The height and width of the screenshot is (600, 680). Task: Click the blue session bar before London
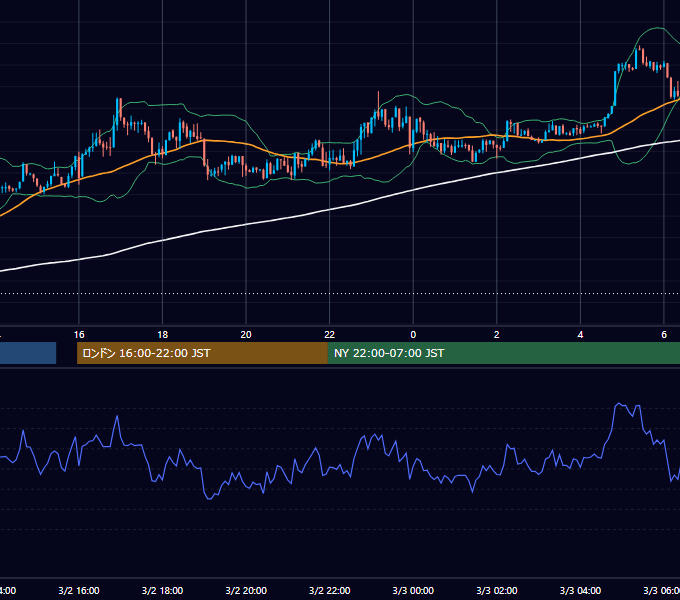pyautogui.click(x=28, y=353)
